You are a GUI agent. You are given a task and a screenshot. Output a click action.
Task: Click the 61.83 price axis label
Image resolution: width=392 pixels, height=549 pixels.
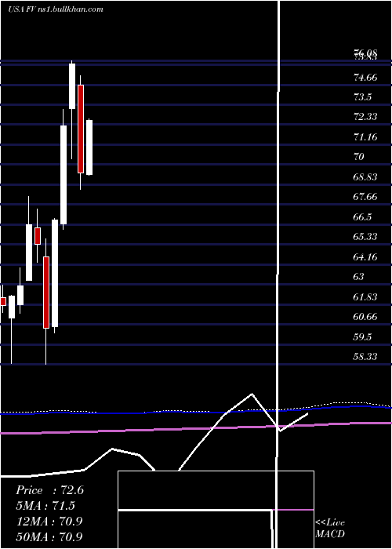(x=365, y=297)
